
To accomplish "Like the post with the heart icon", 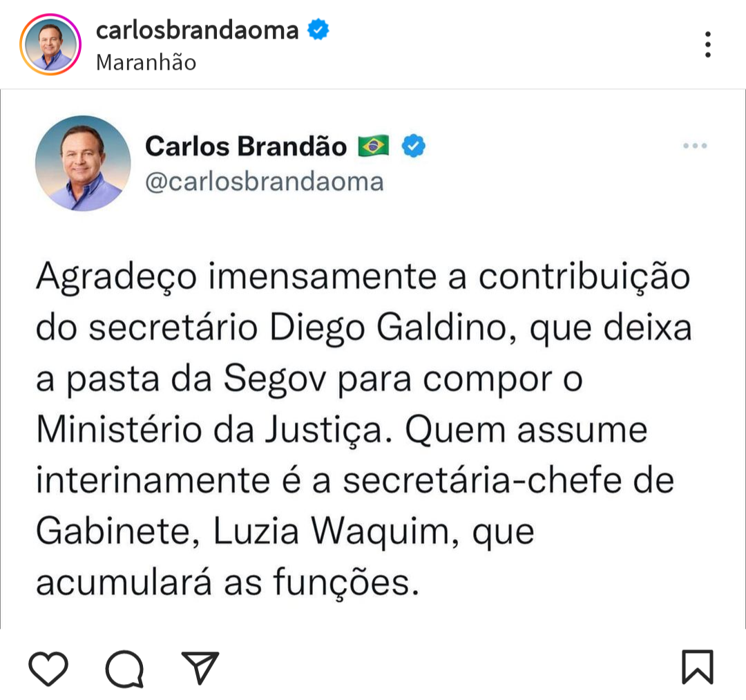I will (48, 668).
